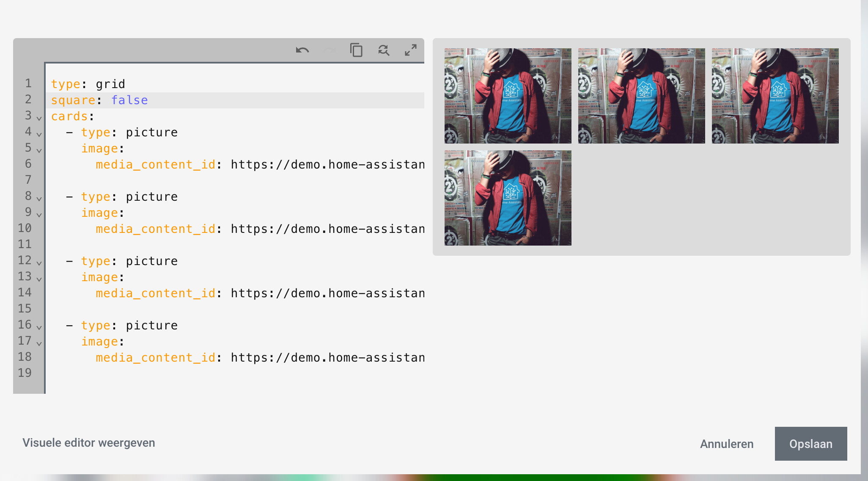Fold the first picture card at line 4

point(39,134)
